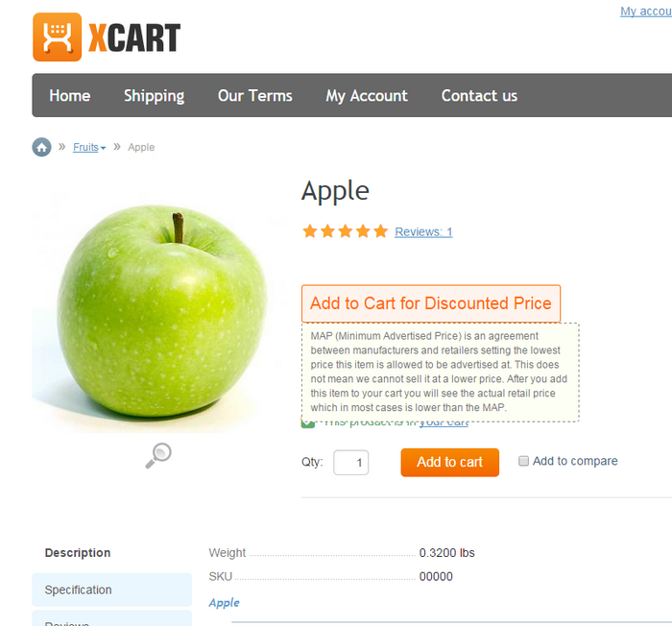This screenshot has width=672, height=626.
Task: Open My Account in navigation bar
Action: click(x=367, y=96)
